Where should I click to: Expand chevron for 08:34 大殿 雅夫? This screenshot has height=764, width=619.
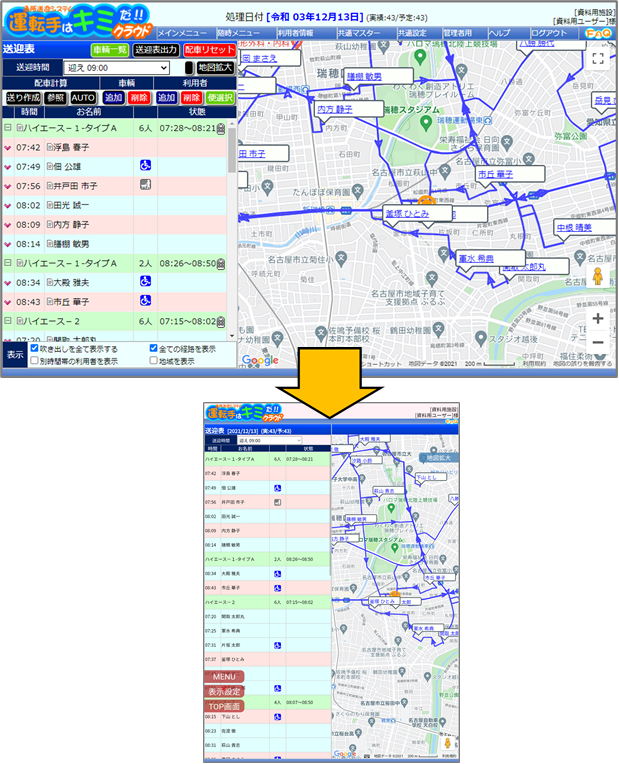click(x=7, y=283)
